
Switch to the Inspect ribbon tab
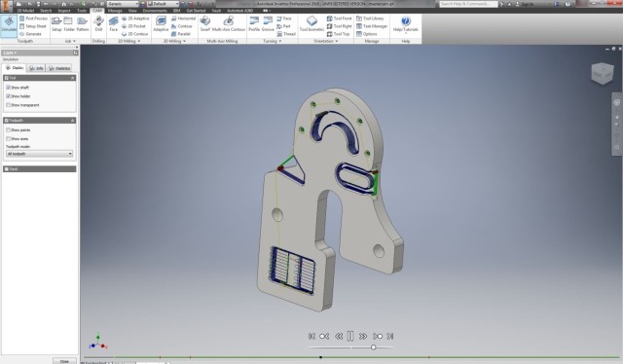[64, 11]
